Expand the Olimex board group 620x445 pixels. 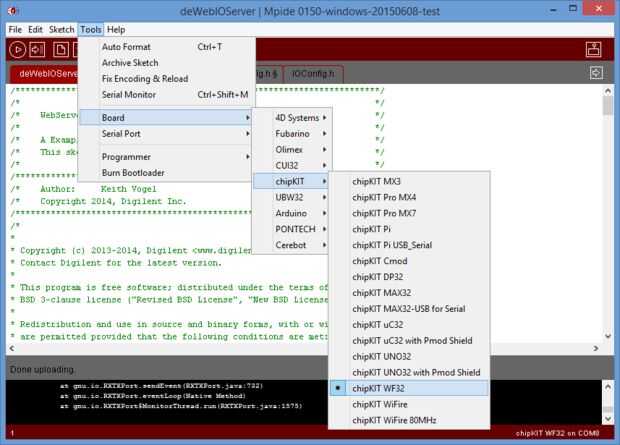(291, 150)
